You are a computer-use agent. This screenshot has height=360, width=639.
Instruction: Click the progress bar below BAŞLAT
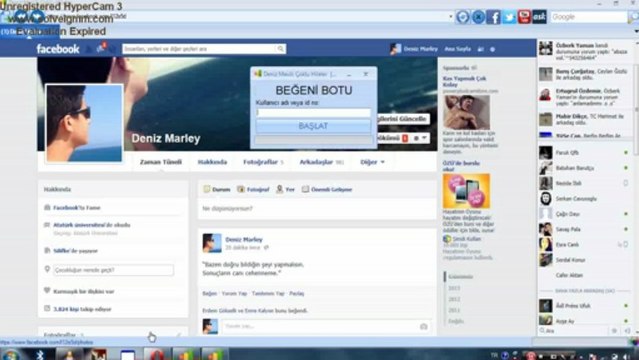tap(313, 140)
